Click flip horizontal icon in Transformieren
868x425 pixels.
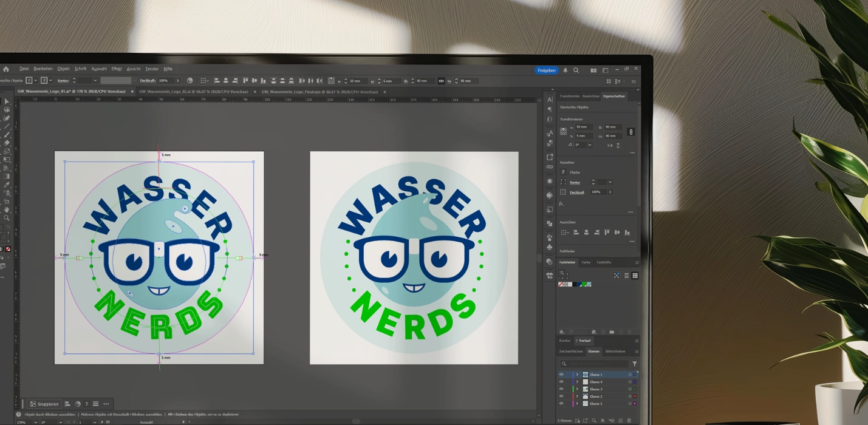point(610,145)
